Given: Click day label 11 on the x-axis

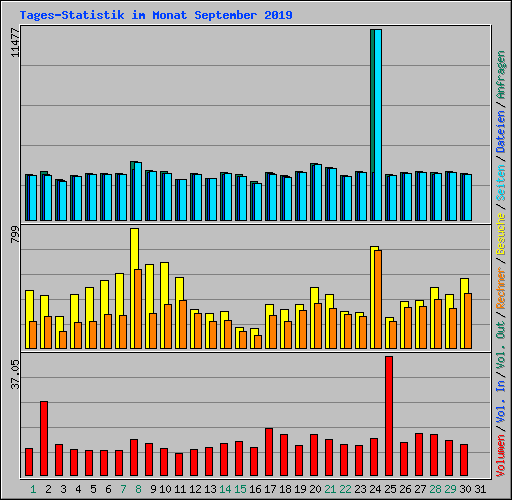Looking at the screenshot, I should coord(180,489).
